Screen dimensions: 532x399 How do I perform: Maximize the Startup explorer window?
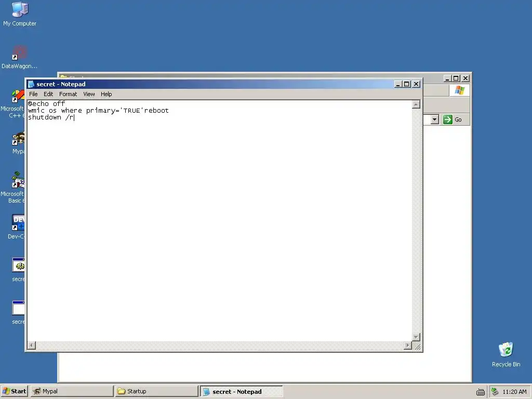[x=456, y=78]
